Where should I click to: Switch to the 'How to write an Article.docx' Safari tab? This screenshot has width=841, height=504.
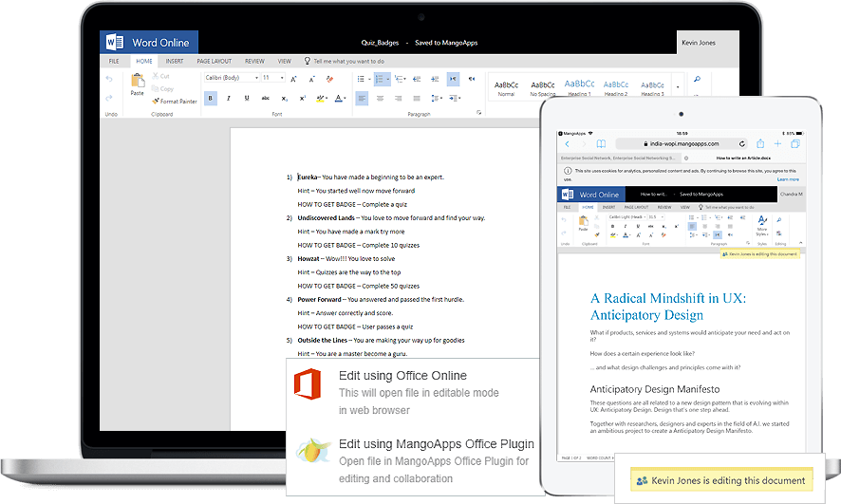point(743,159)
